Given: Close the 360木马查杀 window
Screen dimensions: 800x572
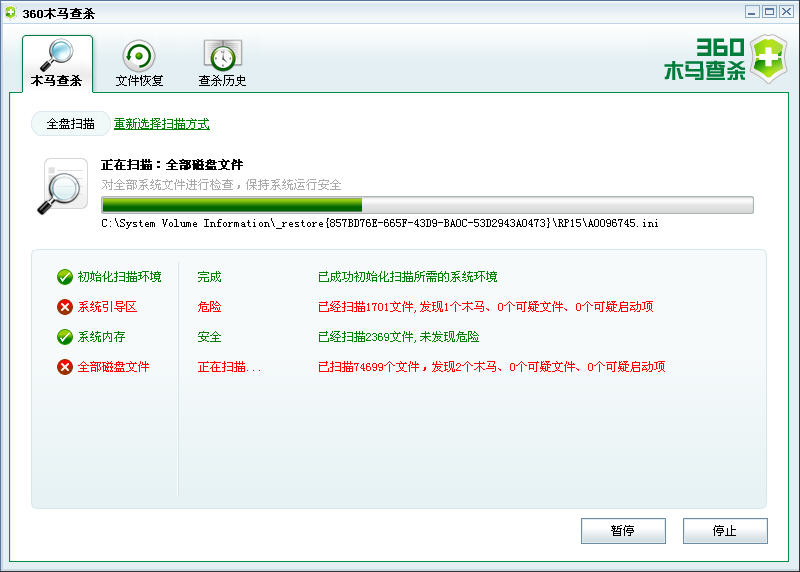Looking at the screenshot, I should tap(786, 12).
